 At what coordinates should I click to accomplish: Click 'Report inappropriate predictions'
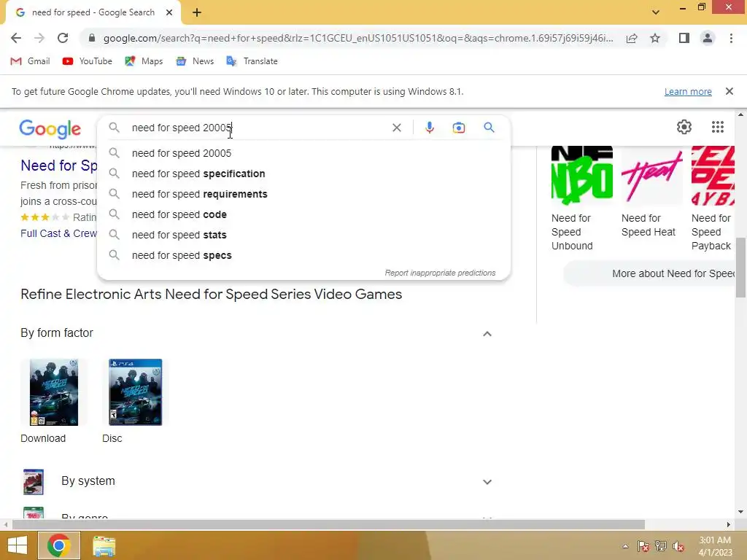[440, 273]
